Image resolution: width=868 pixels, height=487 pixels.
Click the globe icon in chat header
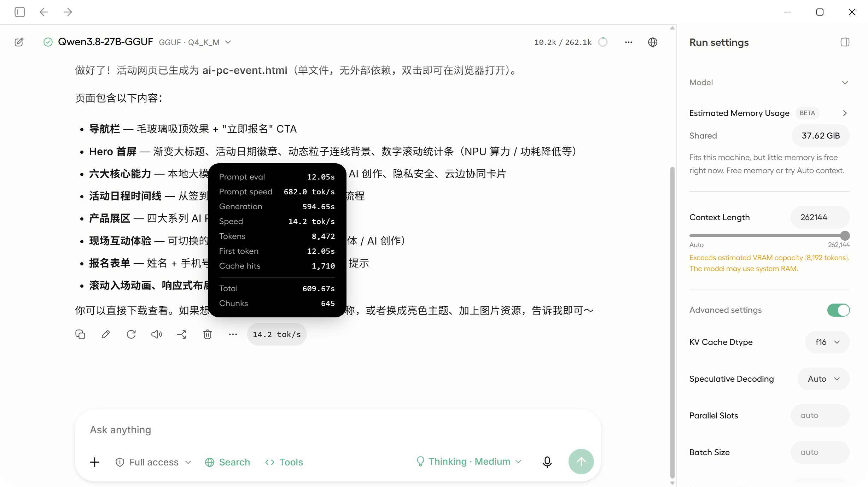tap(653, 42)
